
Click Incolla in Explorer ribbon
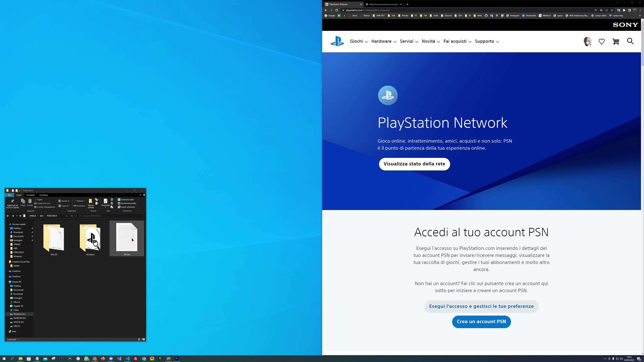click(x=30, y=203)
